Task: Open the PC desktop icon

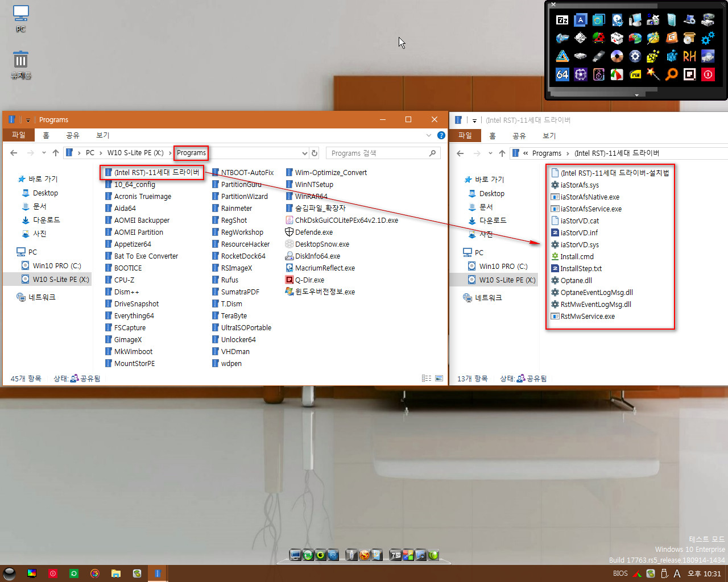Action: click(21, 19)
